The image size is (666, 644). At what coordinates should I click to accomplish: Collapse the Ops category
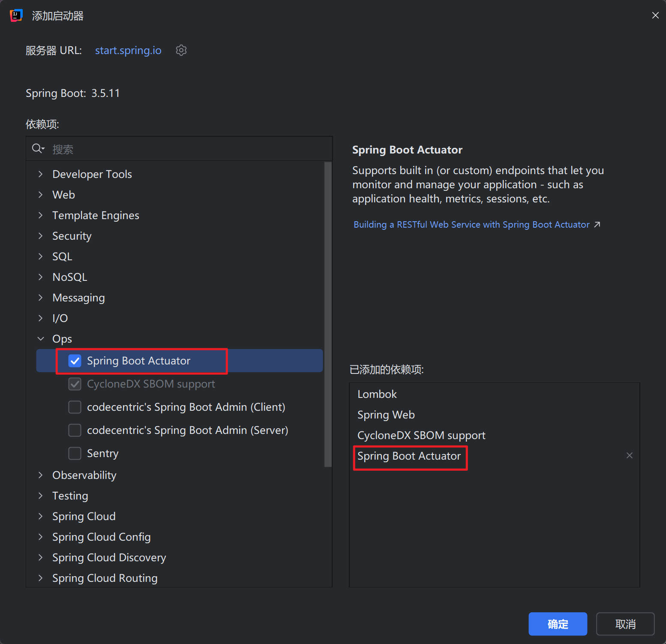(41, 339)
